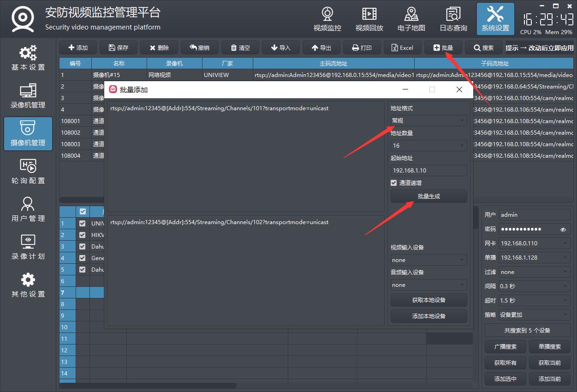Uncheck the row 1 UNIVIEW device checkbox
Screen dimensions: 577x392
[83, 223]
